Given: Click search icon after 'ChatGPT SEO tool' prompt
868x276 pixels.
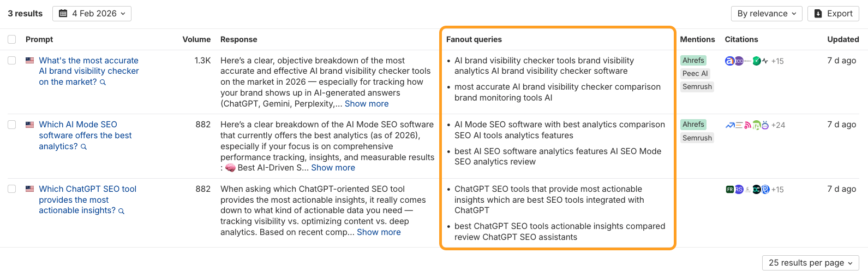Looking at the screenshot, I should (x=122, y=211).
